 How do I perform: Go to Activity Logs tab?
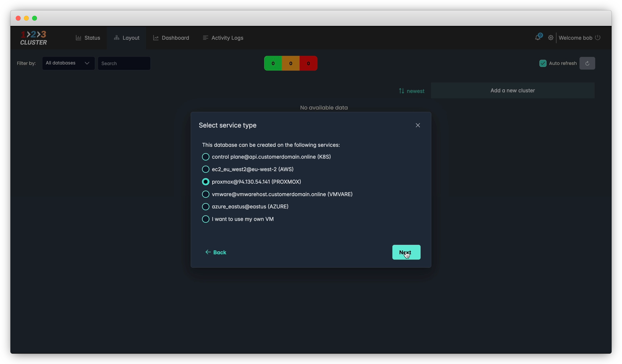(223, 38)
